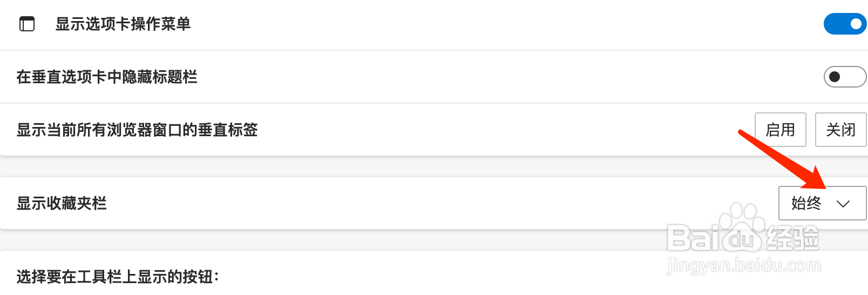Click the 经验 watermark text
This screenshot has width=868, height=295.
pos(792,238)
